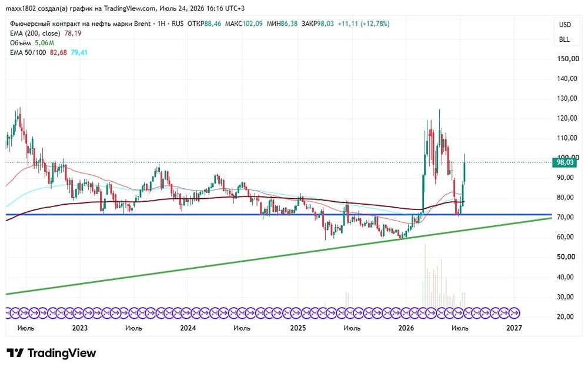Click the green 98,03 current price tag
The width and height of the screenshot is (588, 370).
pyautogui.click(x=564, y=162)
